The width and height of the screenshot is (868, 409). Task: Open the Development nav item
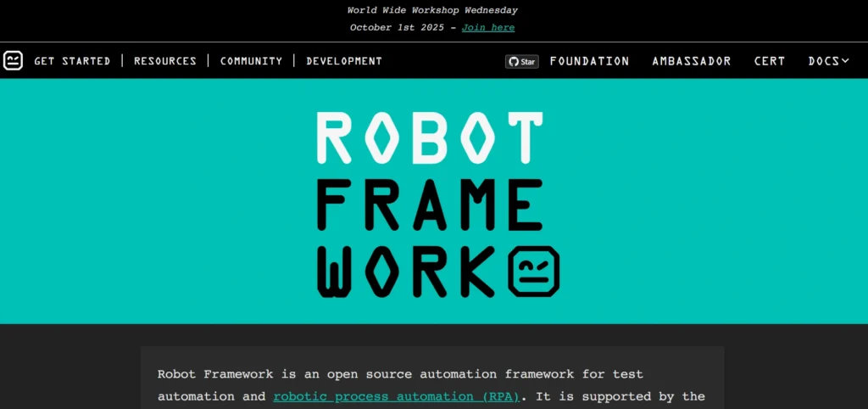344,61
